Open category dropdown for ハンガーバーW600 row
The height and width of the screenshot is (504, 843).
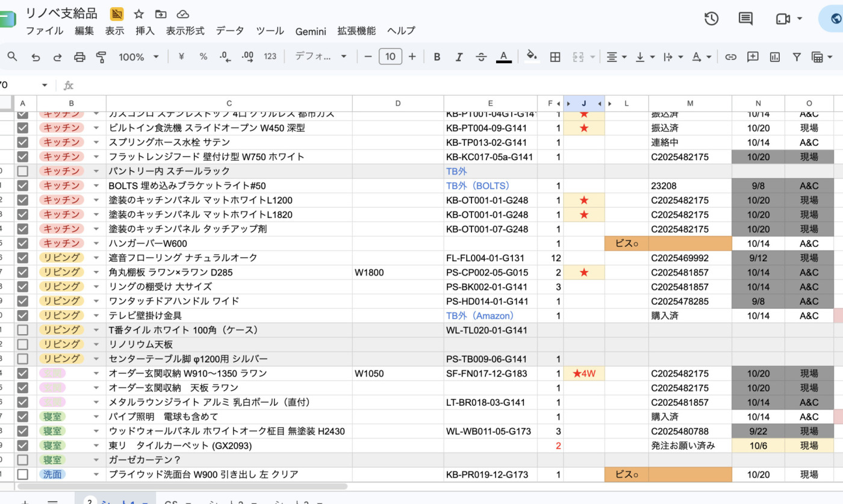click(96, 243)
